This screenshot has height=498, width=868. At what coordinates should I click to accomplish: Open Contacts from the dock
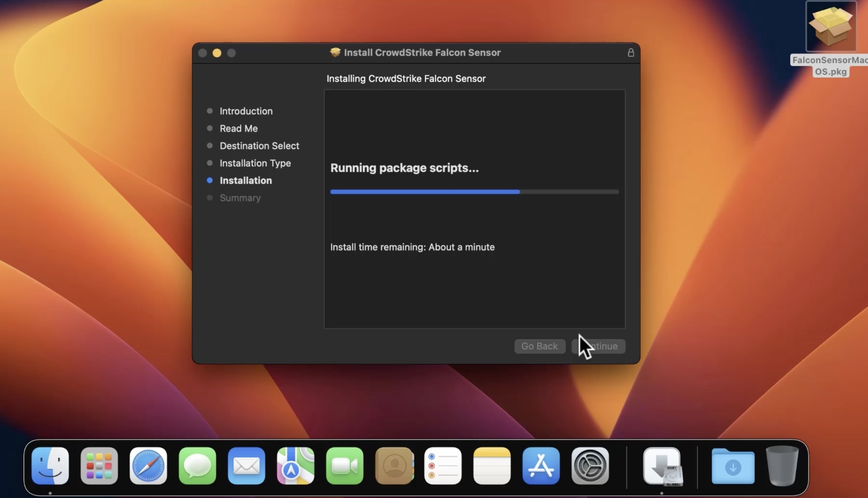pyautogui.click(x=394, y=466)
